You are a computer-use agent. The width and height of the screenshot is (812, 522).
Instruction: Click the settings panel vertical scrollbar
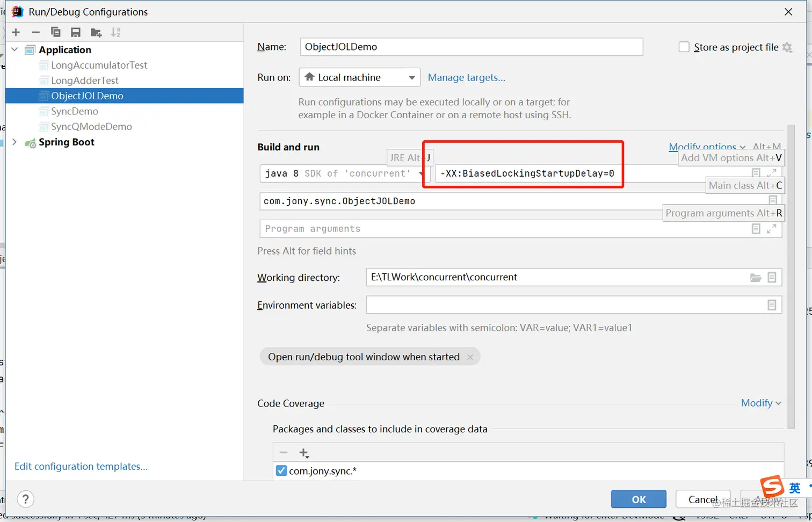pos(791,277)
